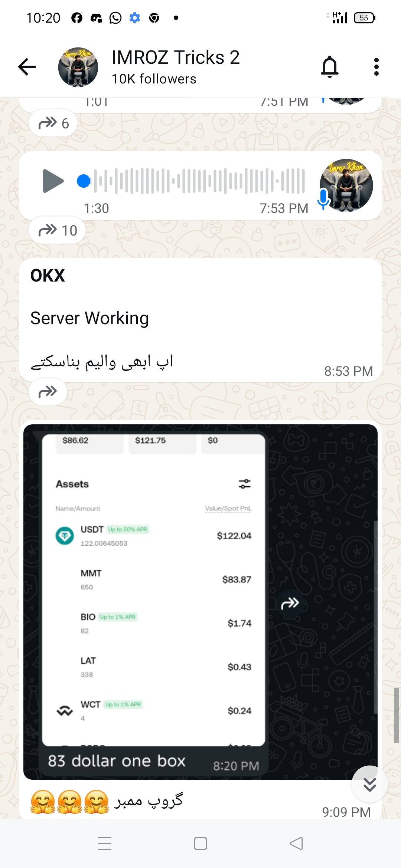Tap the OKX Server Working message bubble
This screenshot has width=401, height=868.
(200, 320)
